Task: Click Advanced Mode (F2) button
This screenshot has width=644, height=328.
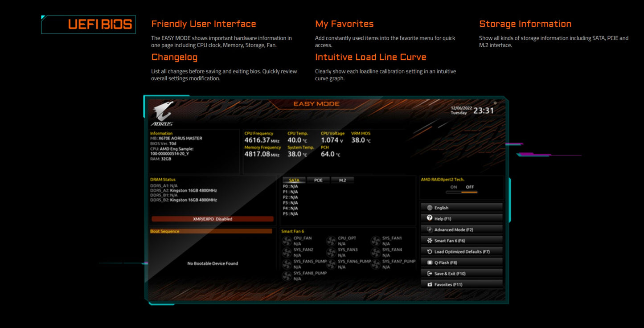Action: tap(462, 230)
